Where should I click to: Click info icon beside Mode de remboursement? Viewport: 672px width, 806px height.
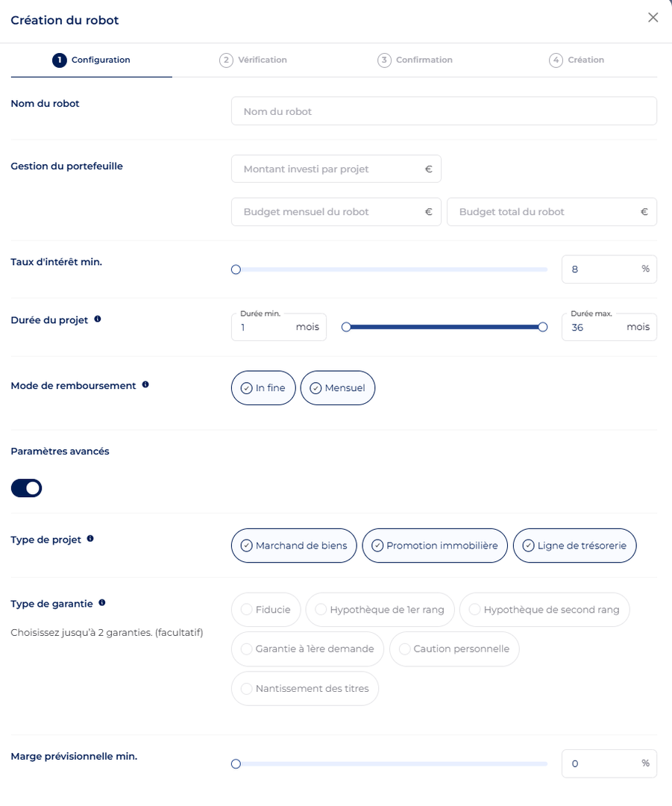click(x=145, y=385)
